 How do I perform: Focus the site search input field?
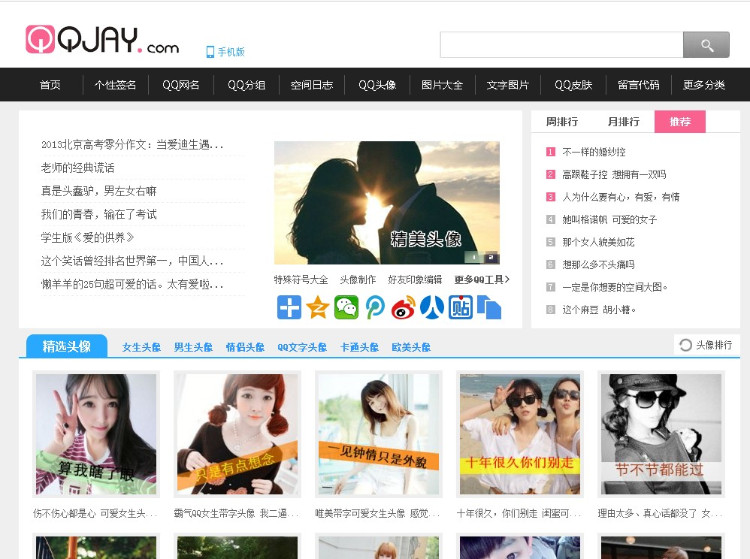tap(561, 45)
